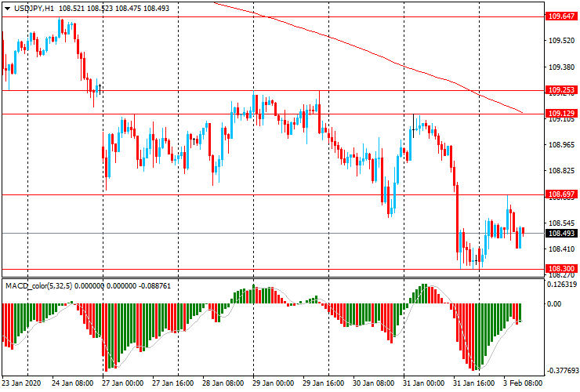Click the 31 Jan 00:00 time axis label
Image resolution: width=580 pixels, height=392 pixels.
(423, 383)
